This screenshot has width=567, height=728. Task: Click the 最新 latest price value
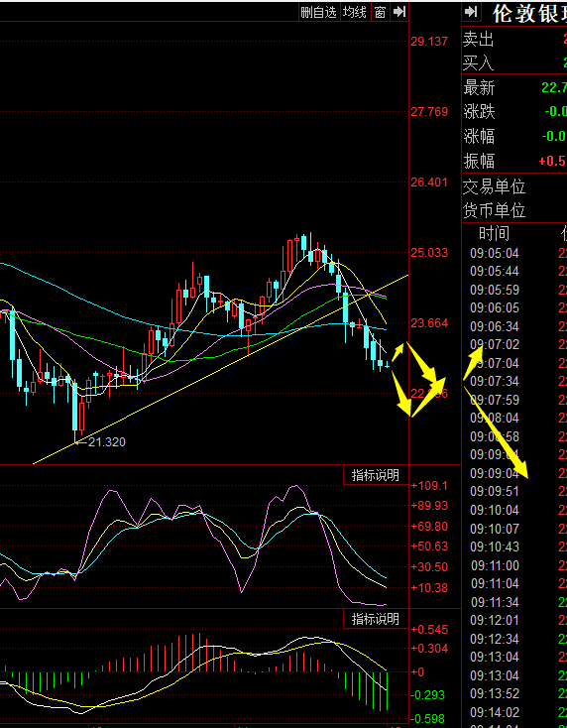point(554,87)
